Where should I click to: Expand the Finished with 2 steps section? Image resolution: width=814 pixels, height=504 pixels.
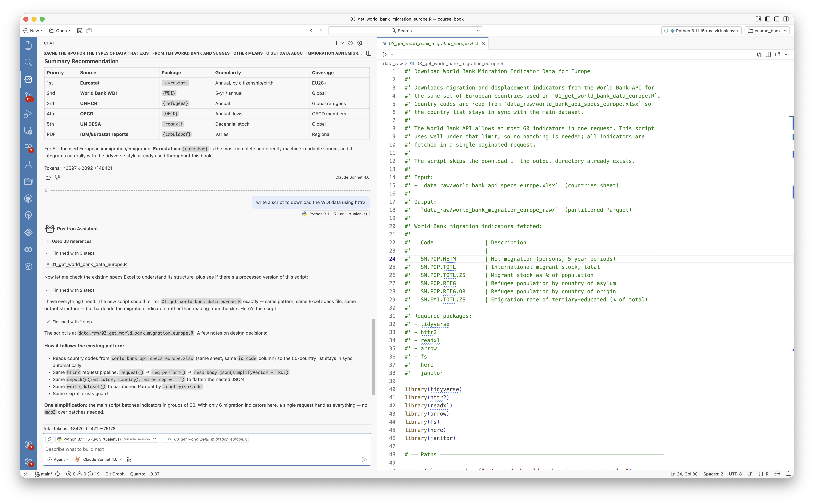(x=70, y=290)
